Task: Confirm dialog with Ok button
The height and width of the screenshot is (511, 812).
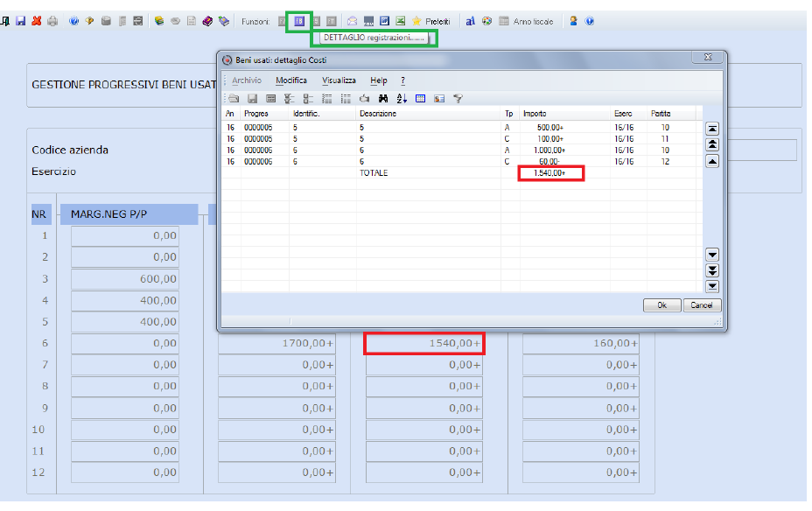Action: pos(661,305)
